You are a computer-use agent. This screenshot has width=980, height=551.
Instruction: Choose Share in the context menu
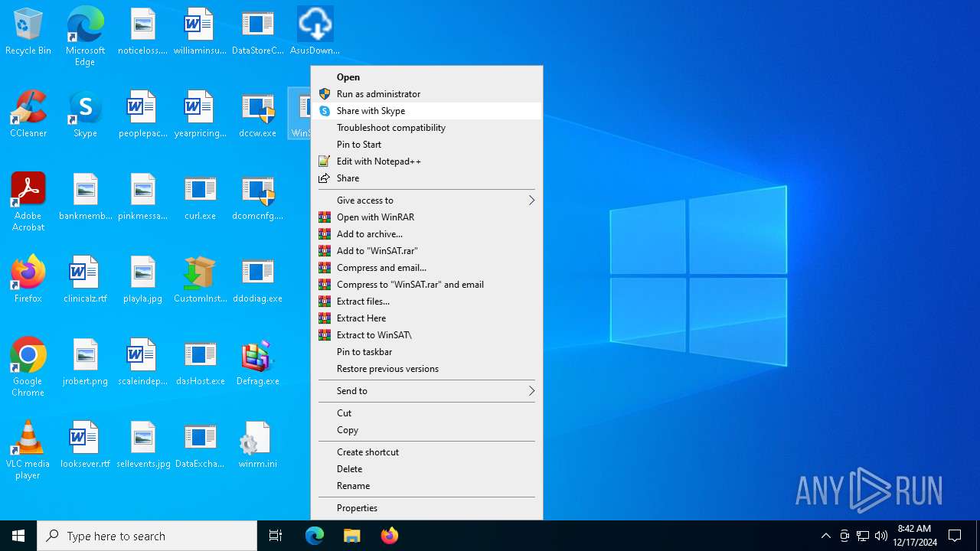[x=426, y=178]
